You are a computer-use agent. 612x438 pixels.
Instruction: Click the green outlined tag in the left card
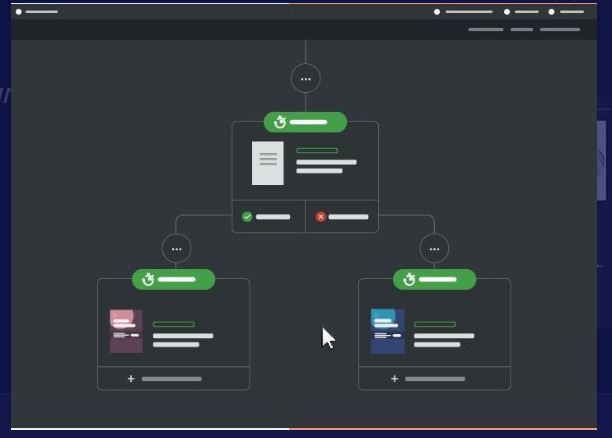(x=174, y=324)
